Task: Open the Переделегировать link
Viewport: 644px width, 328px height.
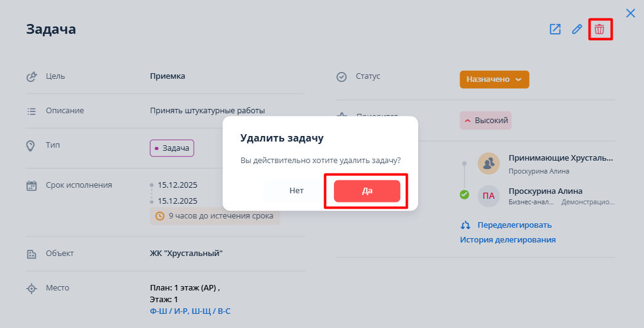Action: click(514, 225)
